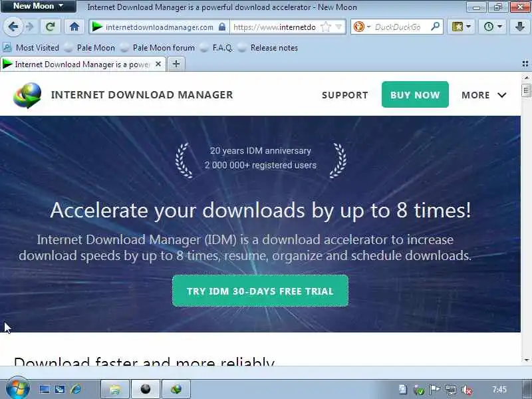
Task: Open the Pale Moon bookmark
Action: pyautogui.click(x=90, y=48)
